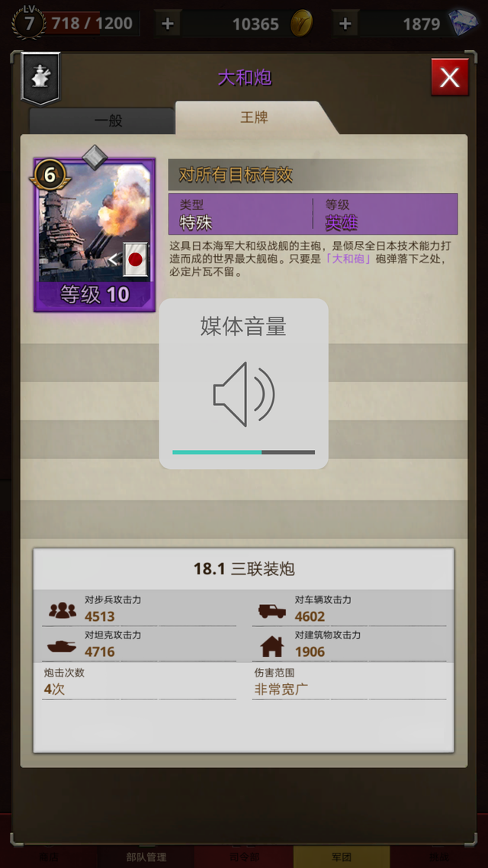Tap the tank attack power icon
Screen dimensions: 488x868
(62, 646)
